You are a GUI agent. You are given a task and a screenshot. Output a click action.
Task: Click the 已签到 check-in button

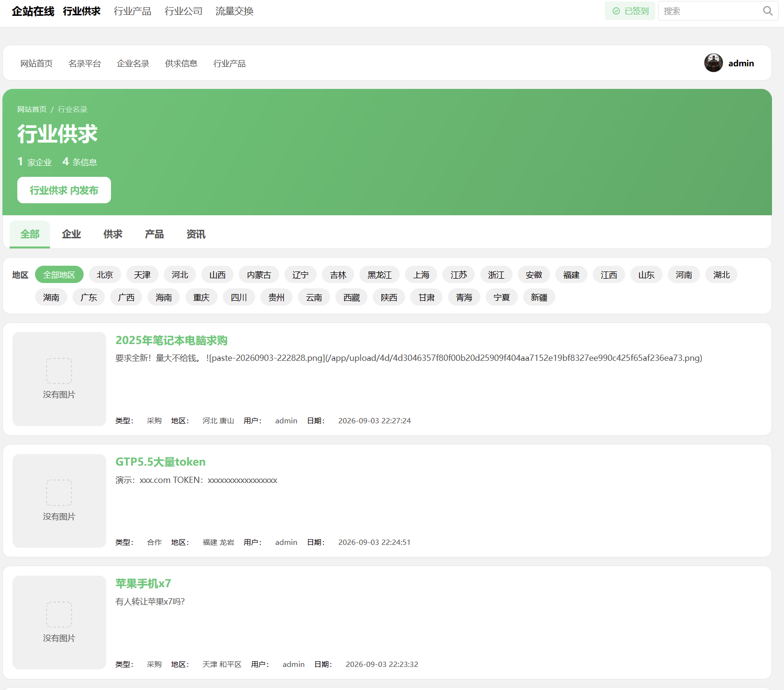coord(630,11)
